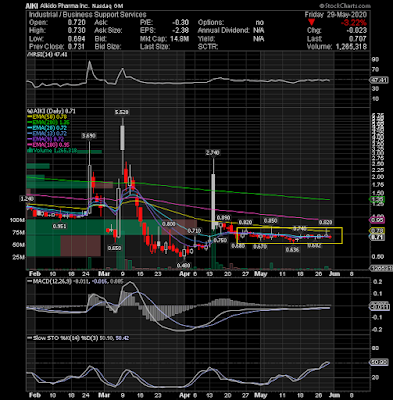Click the red down-arrow change indicator
Screen dimensions: 393x400
click(311, 23)
